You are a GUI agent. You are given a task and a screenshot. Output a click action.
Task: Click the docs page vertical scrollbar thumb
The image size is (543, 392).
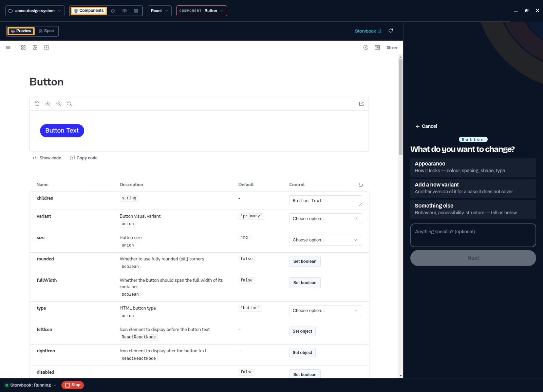coord(400,107)
